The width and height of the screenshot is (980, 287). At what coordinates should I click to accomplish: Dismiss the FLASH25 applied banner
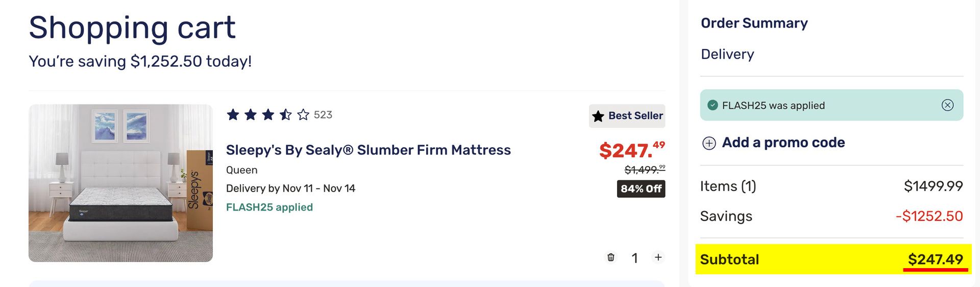(947, 106)
